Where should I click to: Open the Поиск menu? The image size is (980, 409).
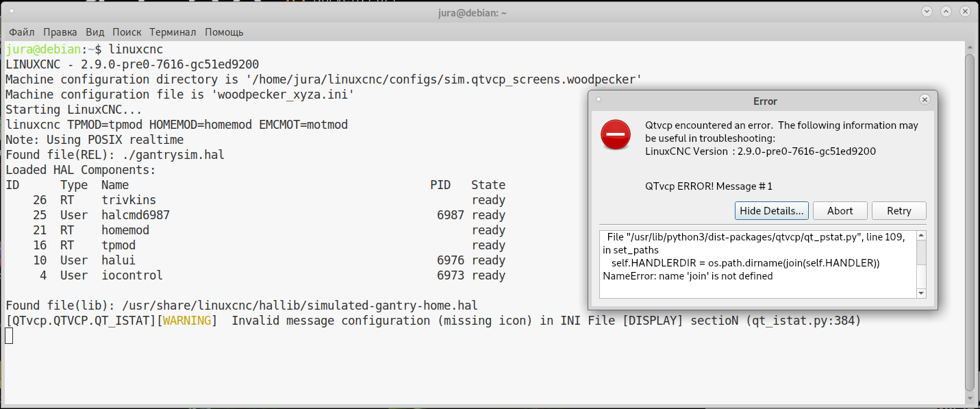tap(127, 32)
